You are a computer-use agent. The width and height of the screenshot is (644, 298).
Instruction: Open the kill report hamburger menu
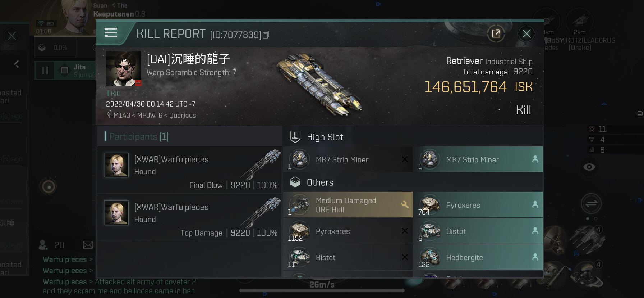111,33
